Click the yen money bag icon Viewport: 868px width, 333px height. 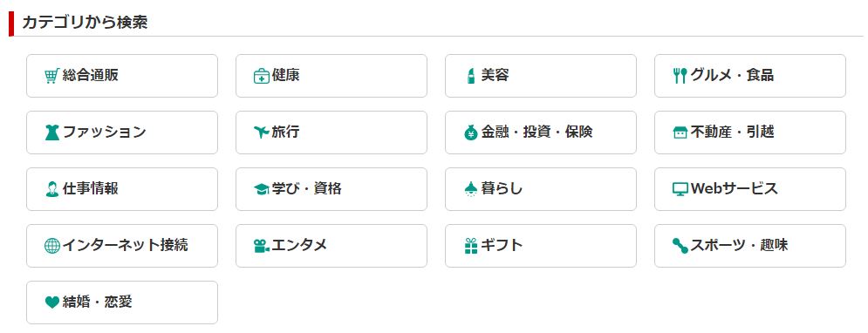pyautogui.click(x=471, y=133)
